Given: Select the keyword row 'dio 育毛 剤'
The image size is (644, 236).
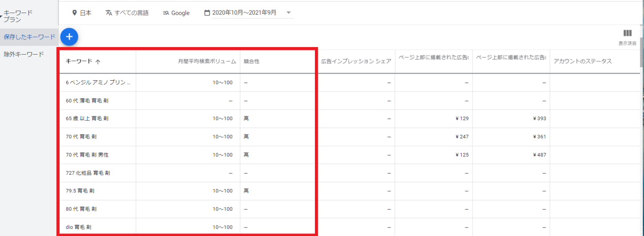Looking at the screenshot, I should [x=79, y=227].
